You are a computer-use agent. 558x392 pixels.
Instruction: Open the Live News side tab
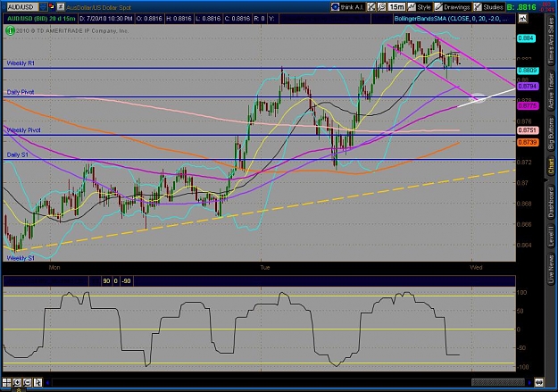[x=551, y=268]
